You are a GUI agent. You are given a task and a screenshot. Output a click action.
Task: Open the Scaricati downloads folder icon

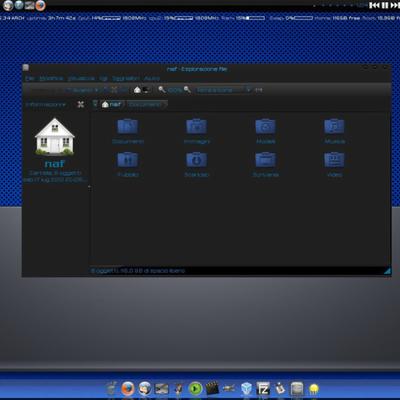(197, 160)
